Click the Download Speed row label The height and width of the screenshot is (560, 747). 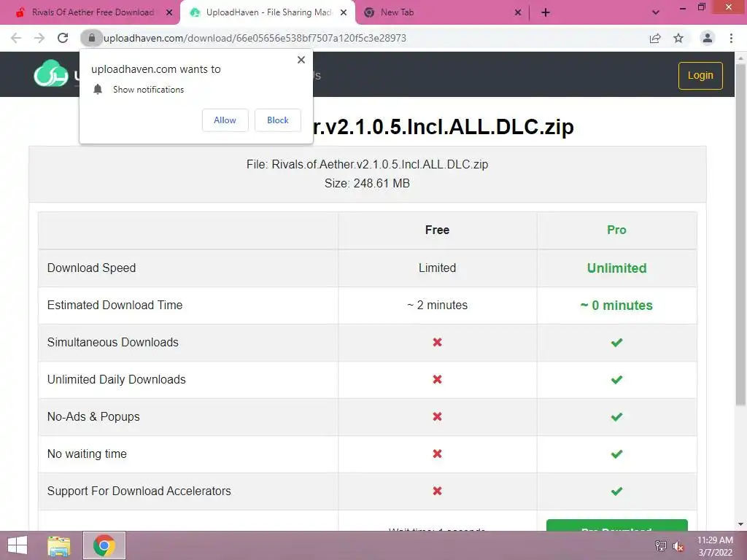(x=91, y=268)
